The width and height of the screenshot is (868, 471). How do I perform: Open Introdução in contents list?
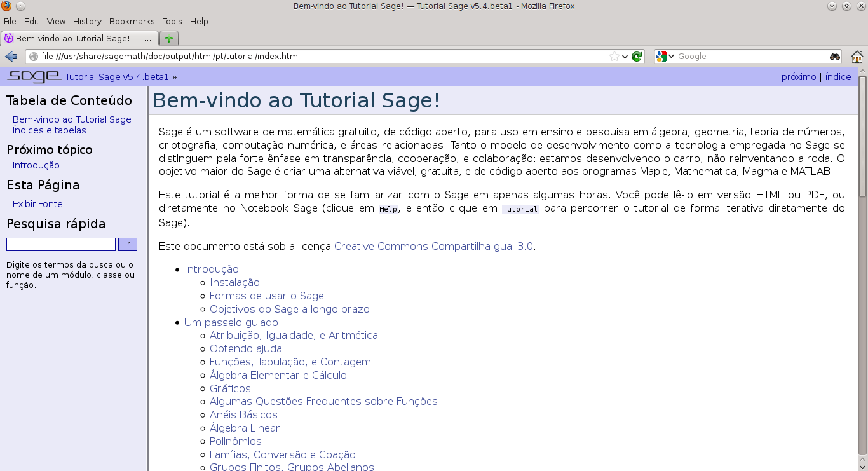coord(212,270)
